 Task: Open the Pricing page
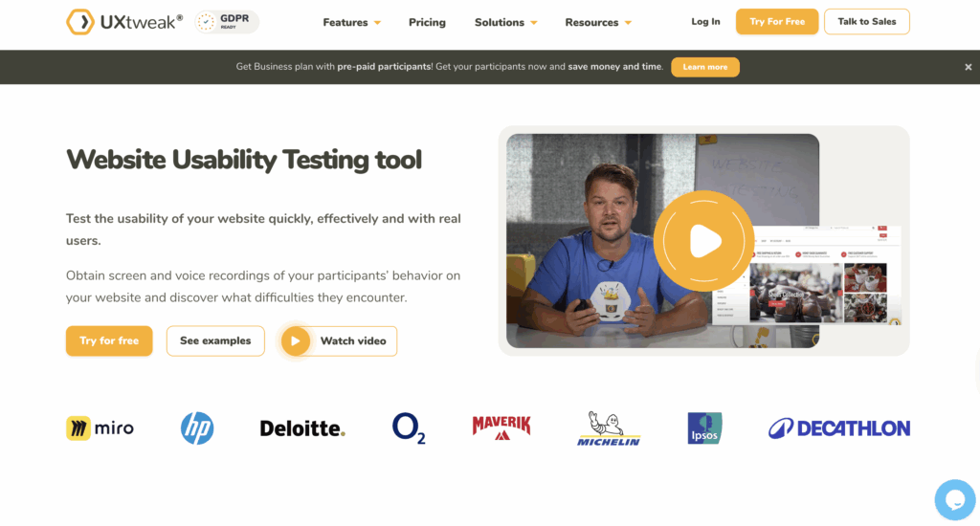[427, 22]
